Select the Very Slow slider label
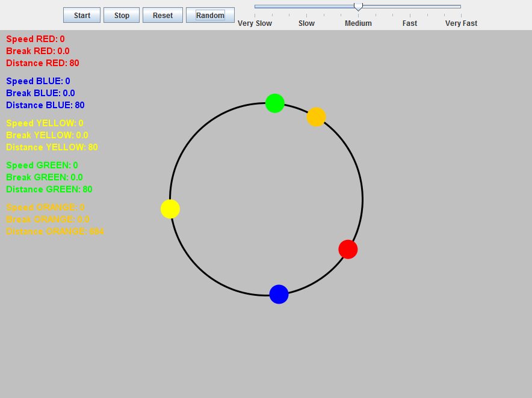The width and height of the screenshot is (532, 398). tap(255, 23)
